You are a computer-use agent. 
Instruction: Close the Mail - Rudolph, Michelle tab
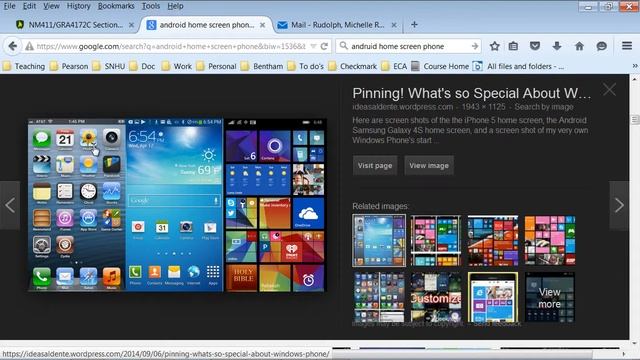[x=394, y=25]
